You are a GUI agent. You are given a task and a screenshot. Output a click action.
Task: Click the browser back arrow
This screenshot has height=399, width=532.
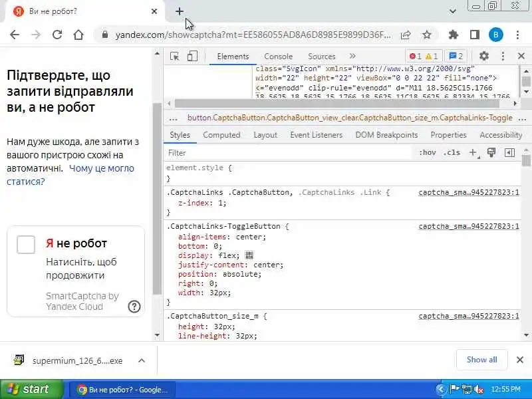point(15,35)
